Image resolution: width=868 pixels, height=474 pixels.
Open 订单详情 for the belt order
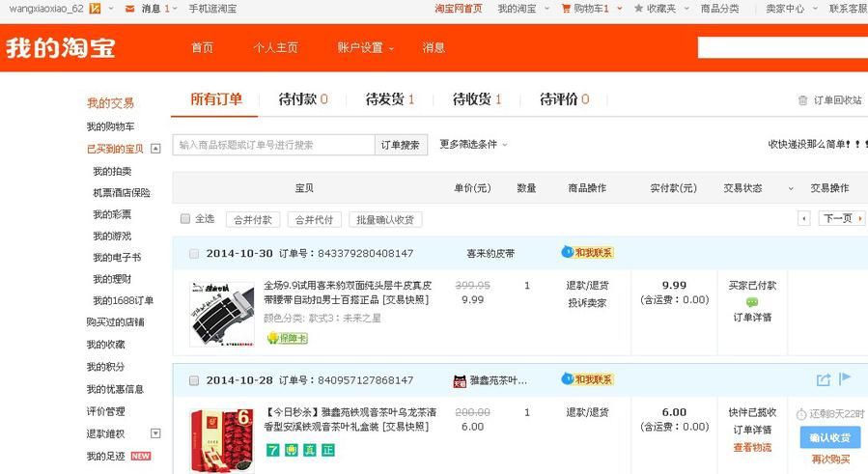coord(752,318)
